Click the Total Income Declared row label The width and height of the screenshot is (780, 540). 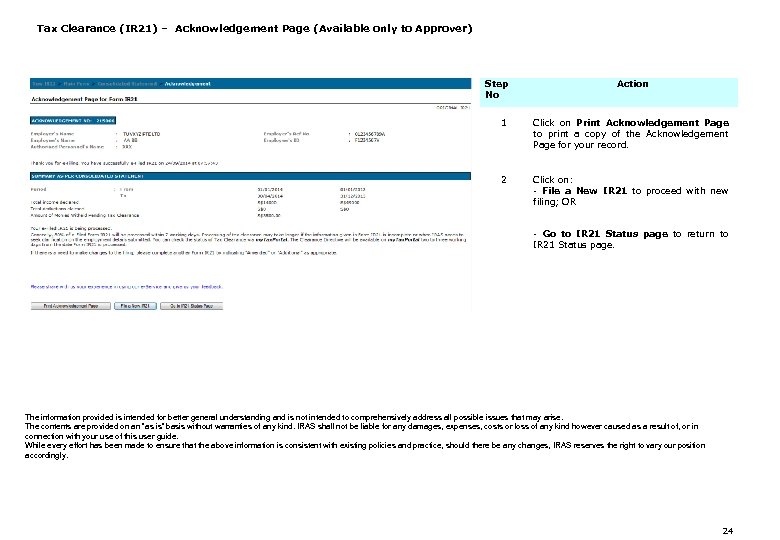tap(55, 202)
